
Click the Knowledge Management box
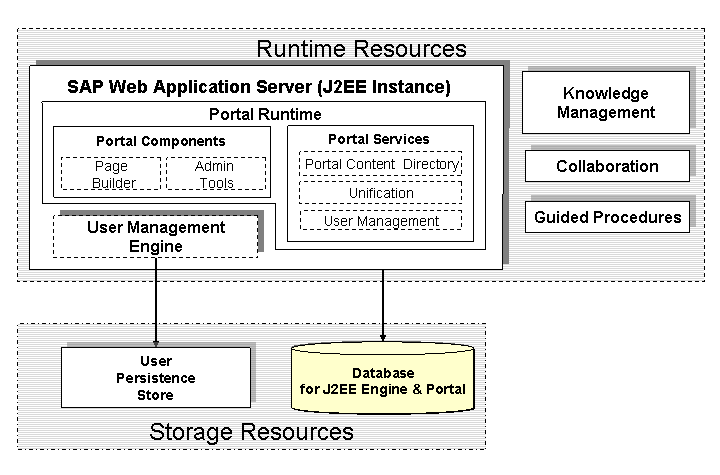[x=606, y=102]
